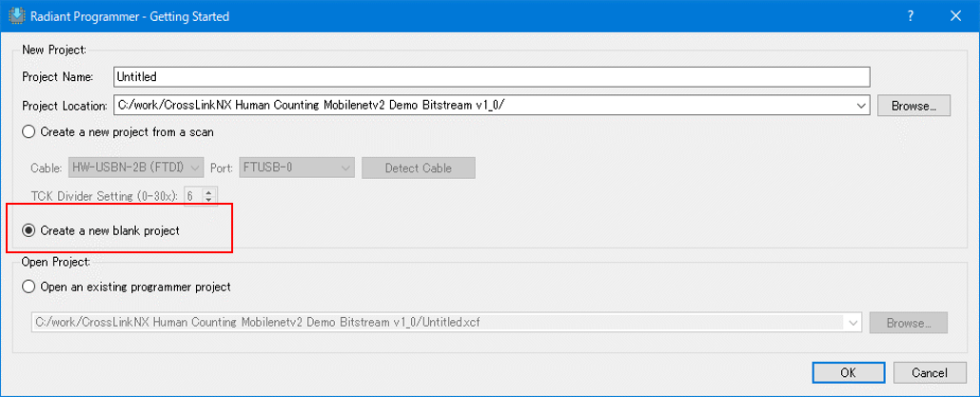Image resolution: width=980 pixels, height=397 pixels.
Task: Select 'Create a new project from a scan'
Action: [x=118, y=132]
